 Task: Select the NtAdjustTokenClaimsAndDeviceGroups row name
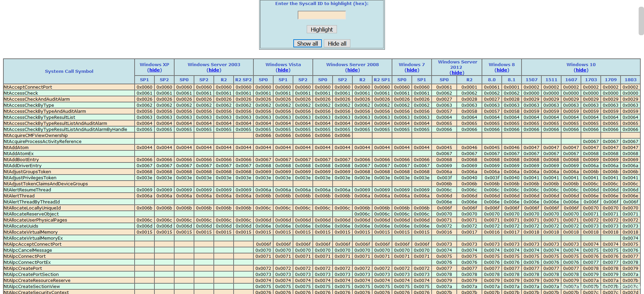[46, 184]
